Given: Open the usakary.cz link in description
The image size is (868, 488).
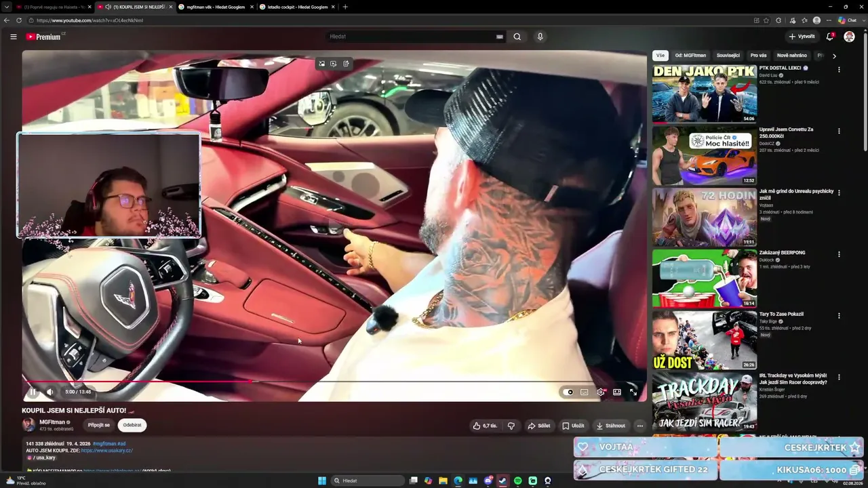Looking at the screenshot, I should 107,450.
